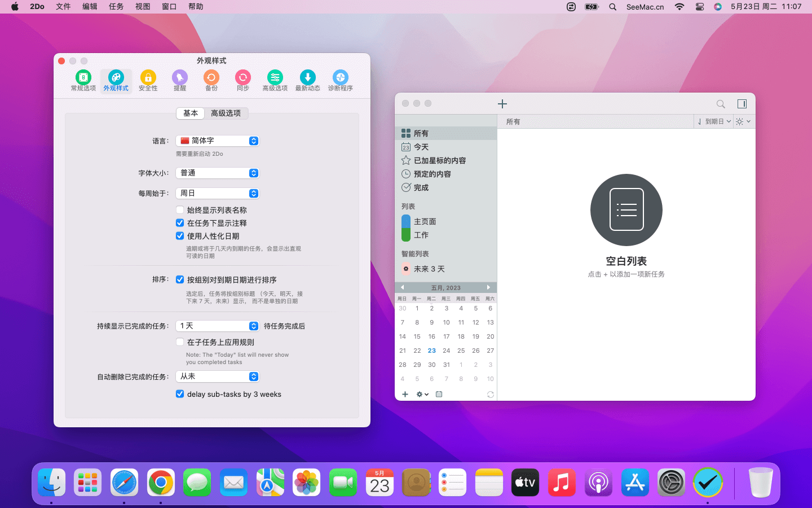Select date 25 in the calendar

[461, 351]
